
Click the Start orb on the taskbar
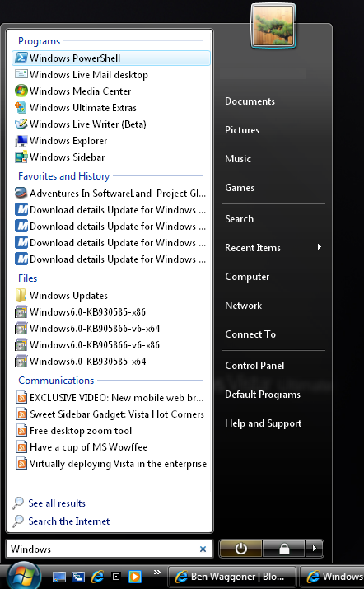point(24,576)
